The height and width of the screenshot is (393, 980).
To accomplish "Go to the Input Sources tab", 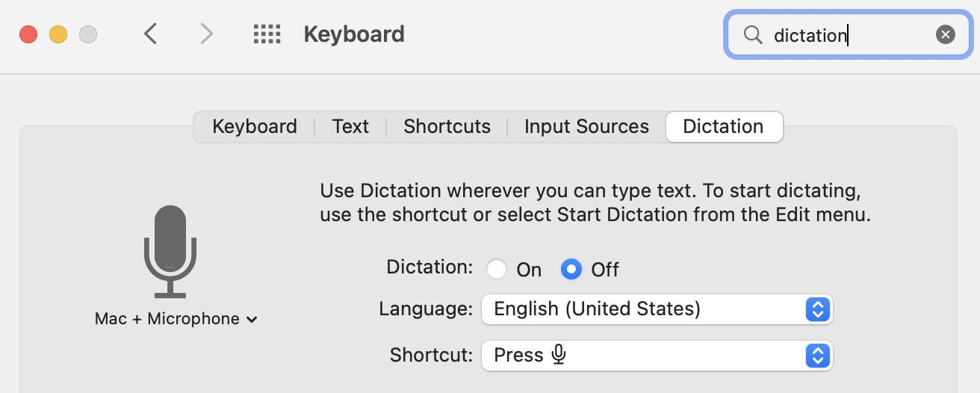I will pyautogui.click(x=586, y=127).
